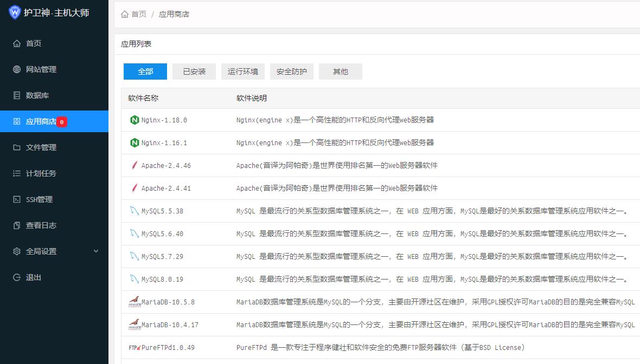
Task: Click the gear icon for 全局设置
Action: point(17,251)
